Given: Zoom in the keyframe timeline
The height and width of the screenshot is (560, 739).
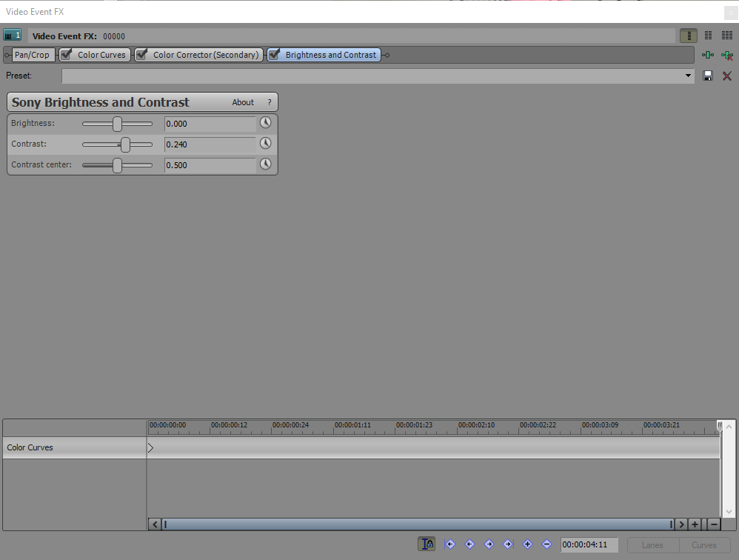Looking at the screenshot, I should (x=695, y=524).
